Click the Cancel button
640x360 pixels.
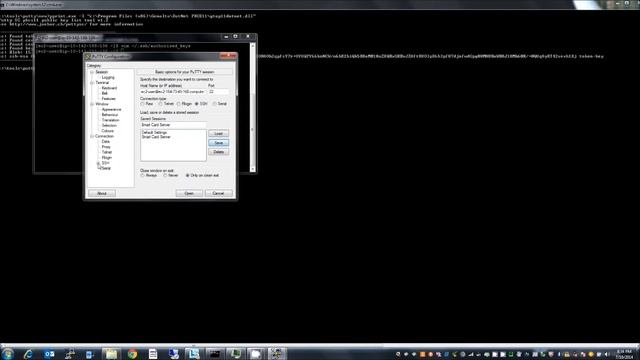(x=218, y=193)
